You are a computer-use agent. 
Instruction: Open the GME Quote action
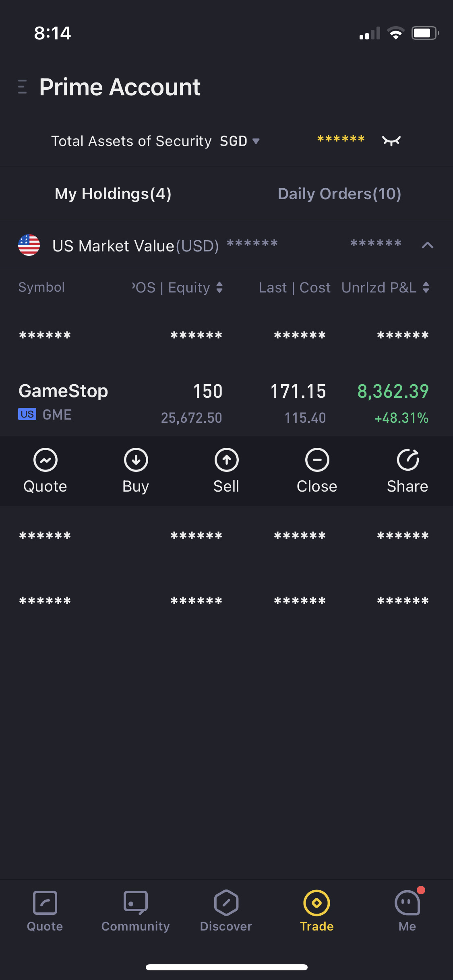45,471
